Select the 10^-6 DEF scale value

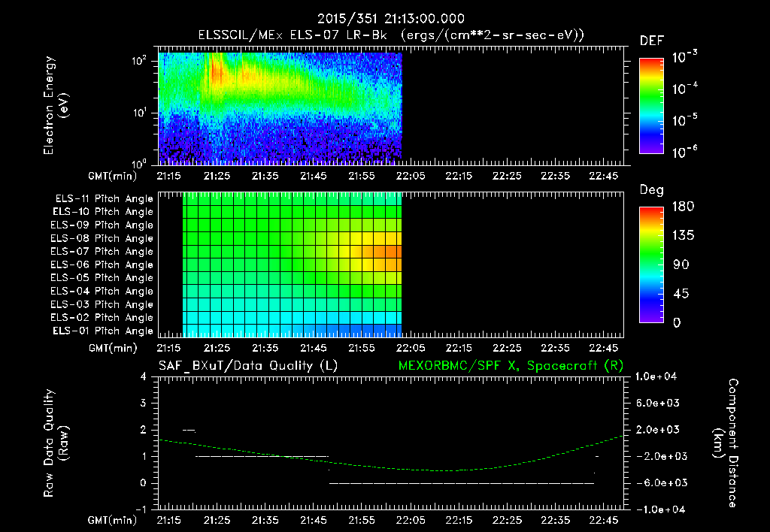[684, 152]
